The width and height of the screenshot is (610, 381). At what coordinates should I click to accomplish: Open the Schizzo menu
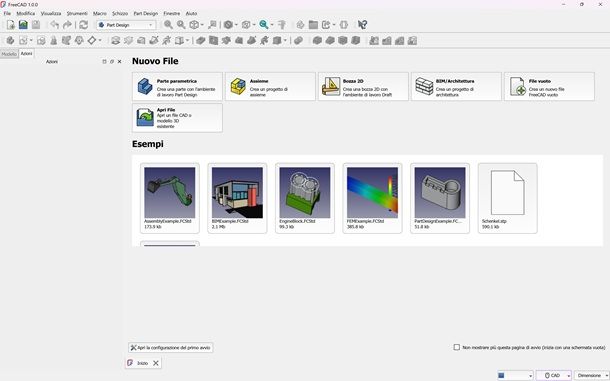120,13
